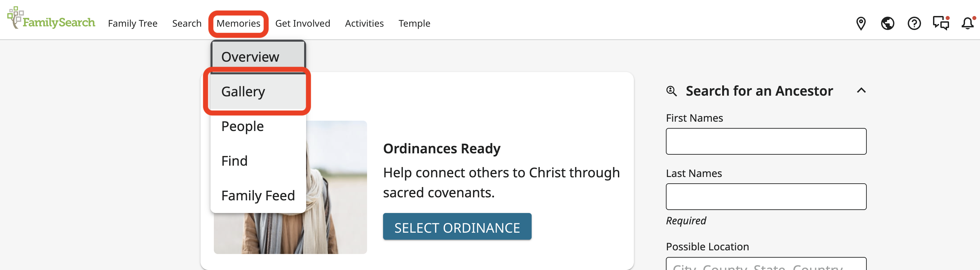Select Gallery from the Memories dropdown
980x270 pixels.
[243, 92]
